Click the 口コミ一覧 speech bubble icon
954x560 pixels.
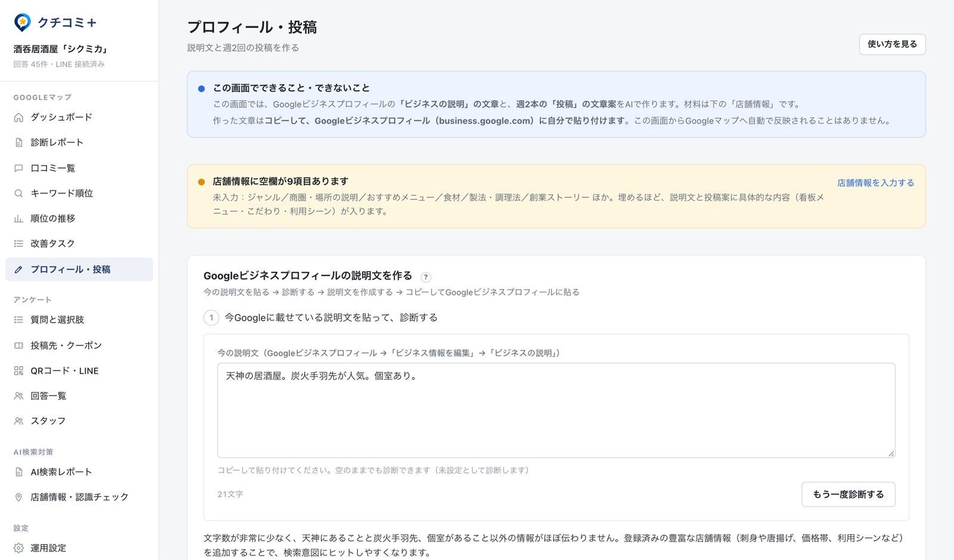pyautogui.click(x=18, y=168)
